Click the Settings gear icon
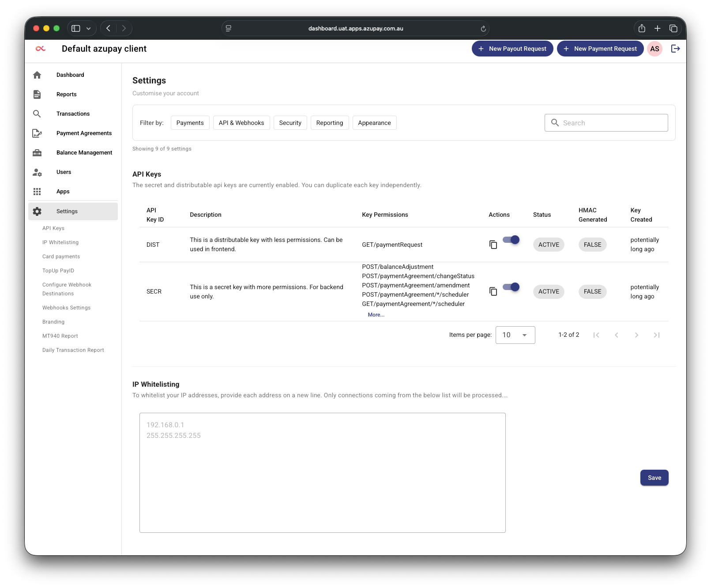The image size is (711, 588). (37, 211)
